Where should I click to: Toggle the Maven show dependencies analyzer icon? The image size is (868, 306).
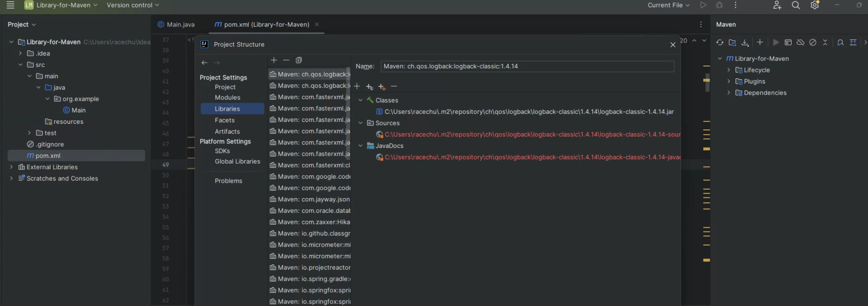(840, 42)
